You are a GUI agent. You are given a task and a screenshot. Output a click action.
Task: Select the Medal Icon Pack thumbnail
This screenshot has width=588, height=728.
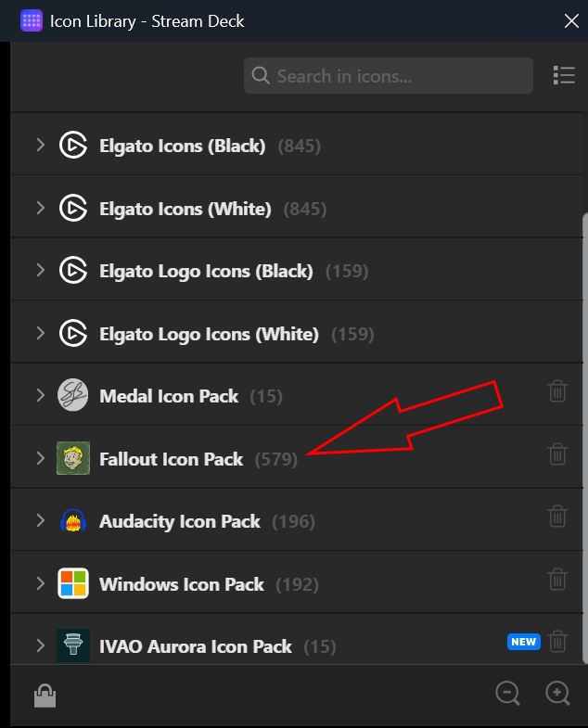pos(73,396)
